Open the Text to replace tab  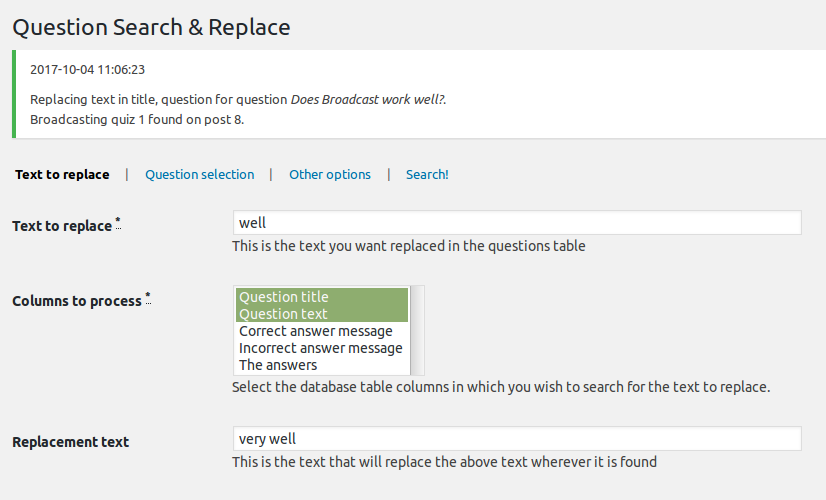(x=62, y=174)
